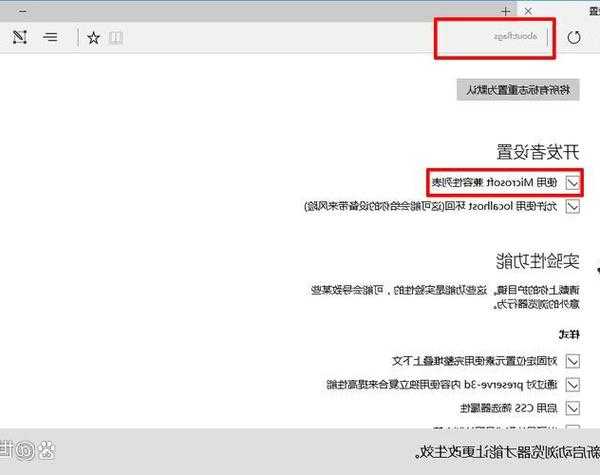Image resolution: width=600 pixels, height=475 pixels.
Task: Open a new tab with plus icon
Action: pos(506,10)
